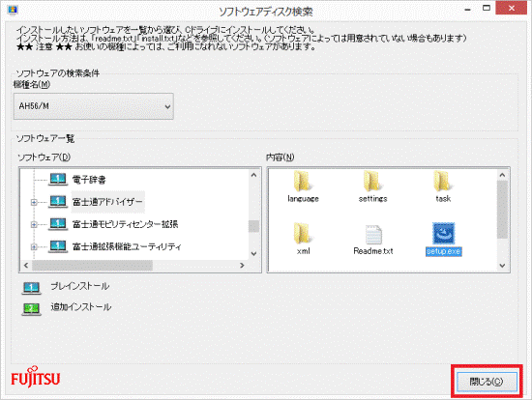Screen dimensions: 532x400
Task: Click 内容 pane scroll down arrow
Action: [x=502, y=266]
